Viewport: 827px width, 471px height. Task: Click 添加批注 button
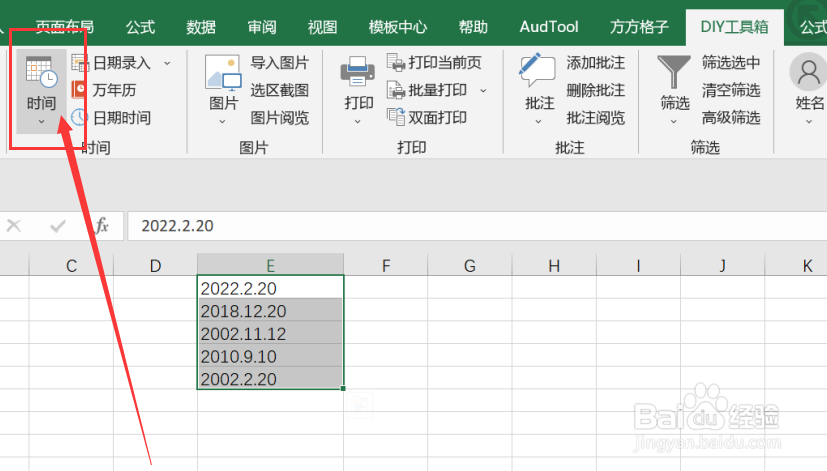[x=595, y=63]
